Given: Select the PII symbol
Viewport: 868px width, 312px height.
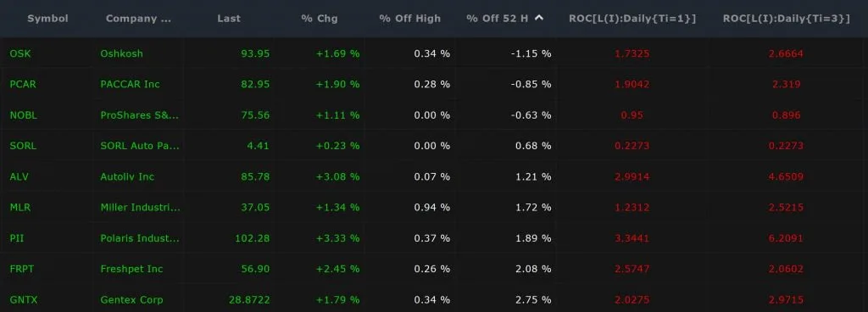Looking at the screenshot, I should (17, 238).
